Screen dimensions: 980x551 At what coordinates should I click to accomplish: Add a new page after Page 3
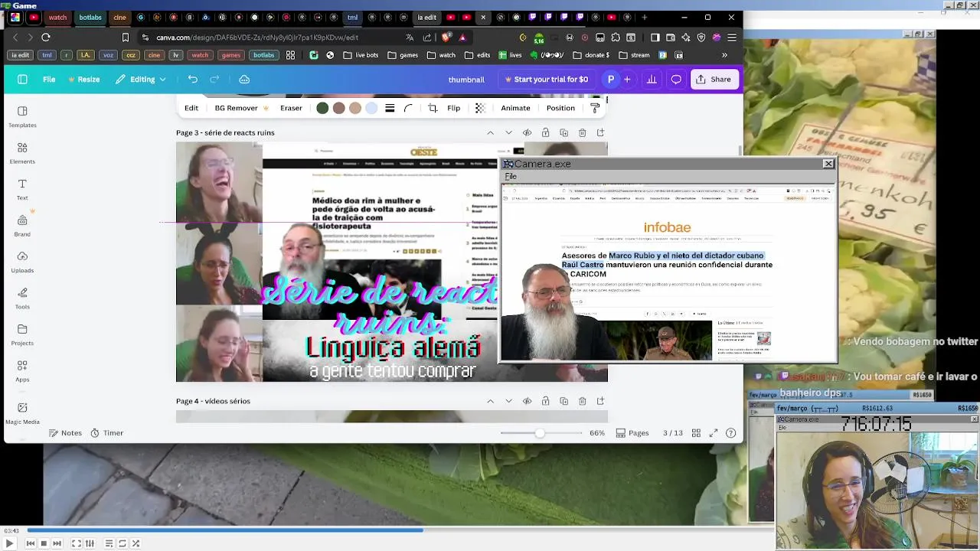[x=600, y=132]
